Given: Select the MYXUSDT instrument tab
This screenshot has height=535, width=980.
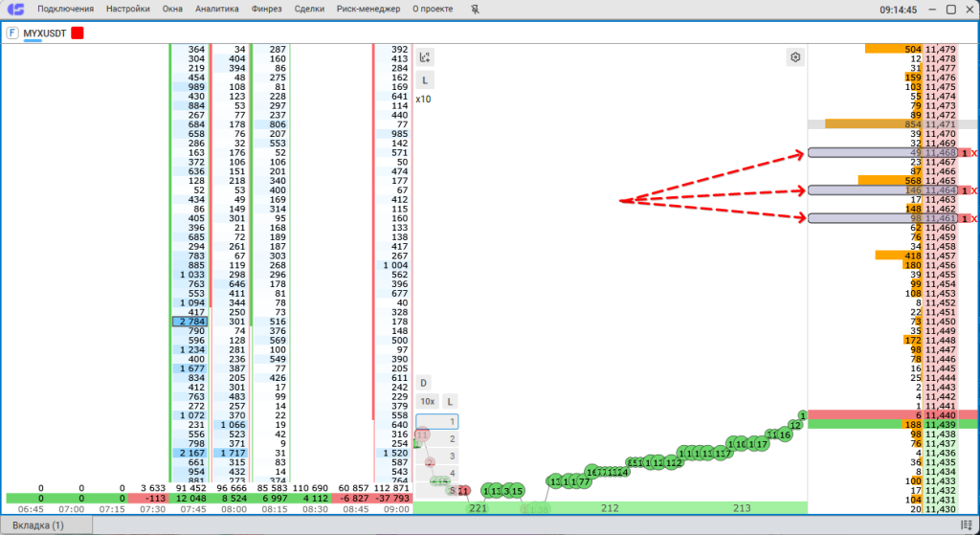Looking at the screenshot, I should [x=44, y=33].
